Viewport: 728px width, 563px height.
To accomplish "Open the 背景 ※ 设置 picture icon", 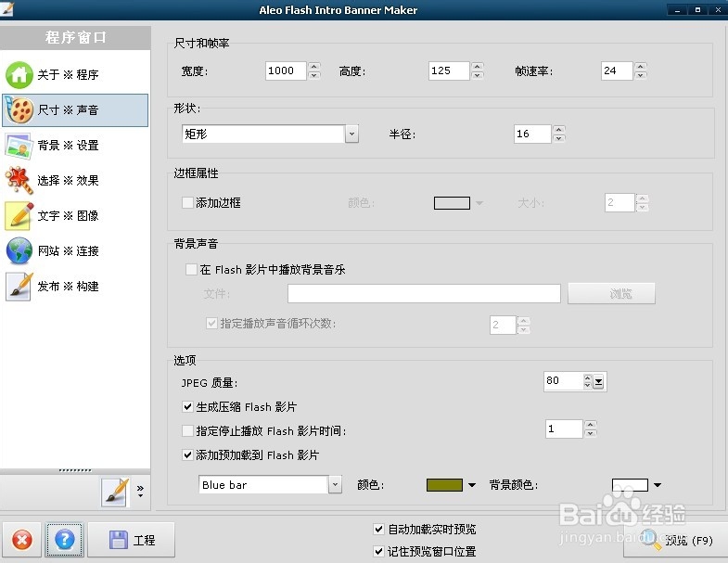I will point(19,146).
